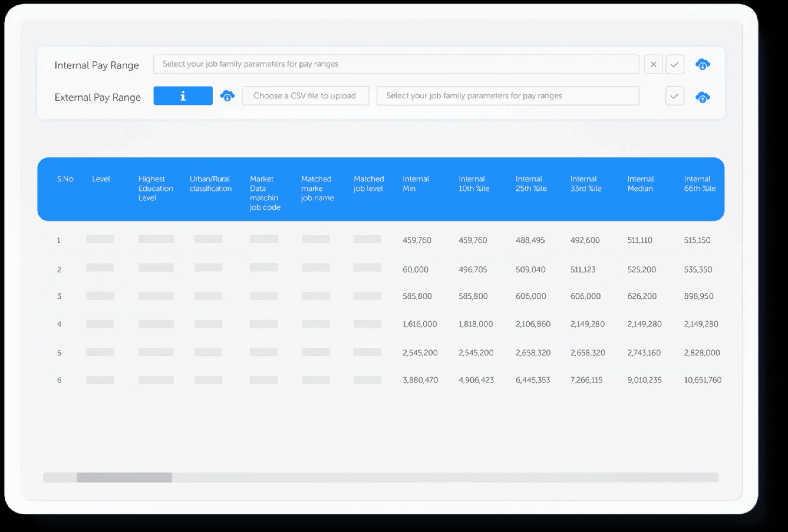
Task: Click the Internal Pay Range cloud download icon
Action: (702, 64)
